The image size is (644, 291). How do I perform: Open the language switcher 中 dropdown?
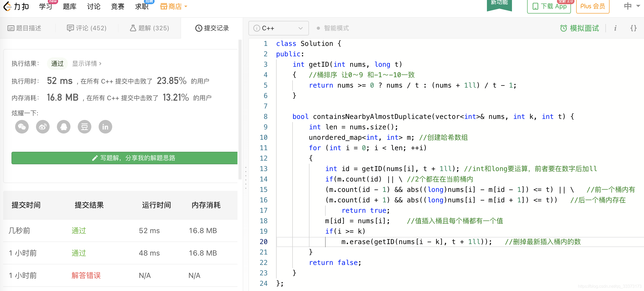[x=632, y=6]
